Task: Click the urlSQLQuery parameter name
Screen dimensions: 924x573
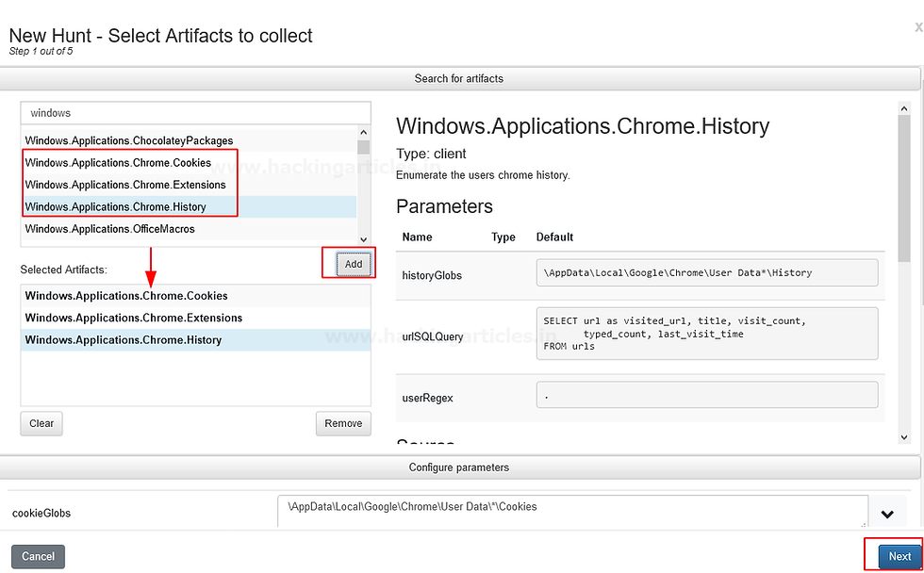Action: [x=433, y=336]
